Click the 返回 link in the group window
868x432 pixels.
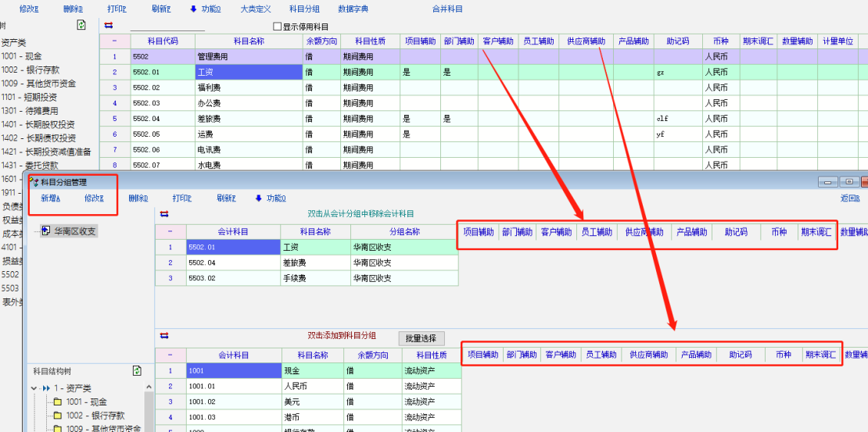[849, 198]
